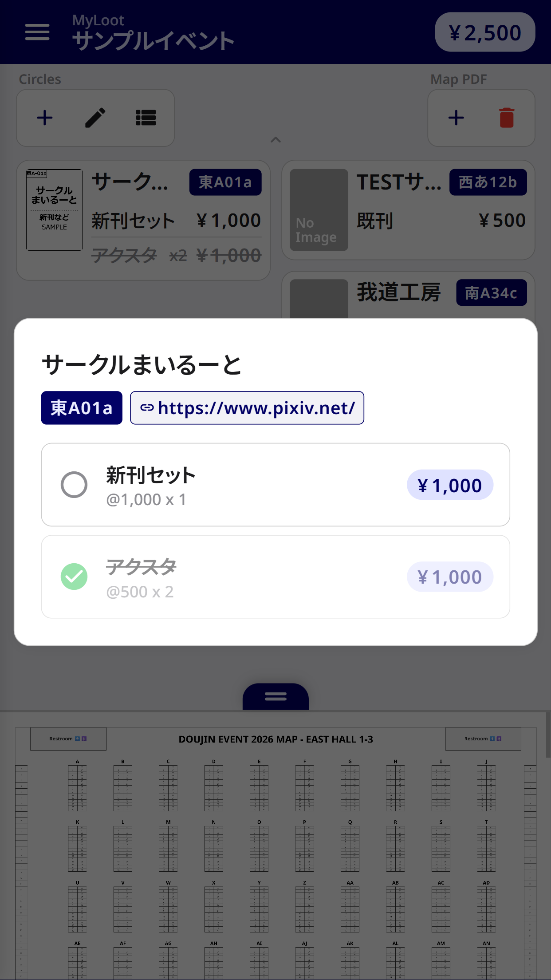This screenshot has width=551, height=980.
Task: Click the 西あ12b booth location tag
Action: (x=488, y=182)
